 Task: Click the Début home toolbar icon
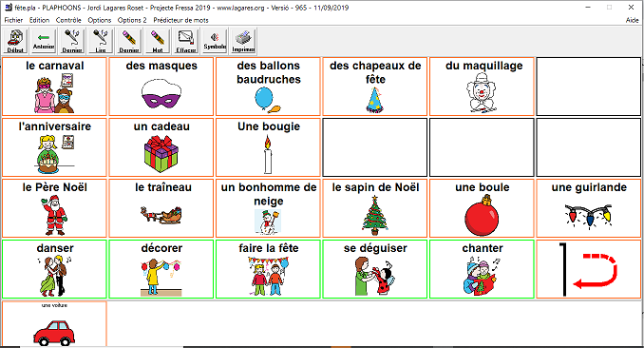[x=15, y=41]
